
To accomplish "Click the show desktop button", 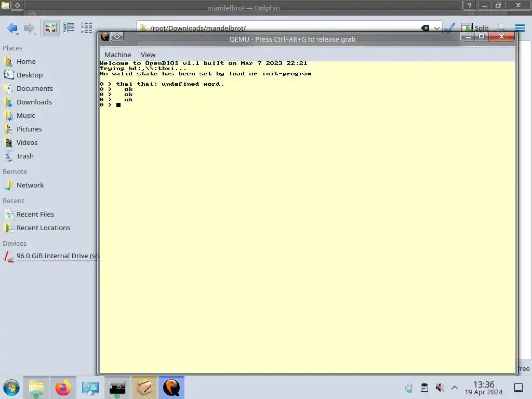I will [518, 388].
